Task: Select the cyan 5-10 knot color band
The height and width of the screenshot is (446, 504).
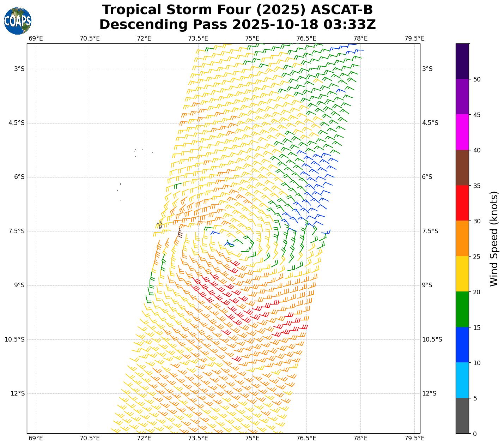Action: click(462, 380)
